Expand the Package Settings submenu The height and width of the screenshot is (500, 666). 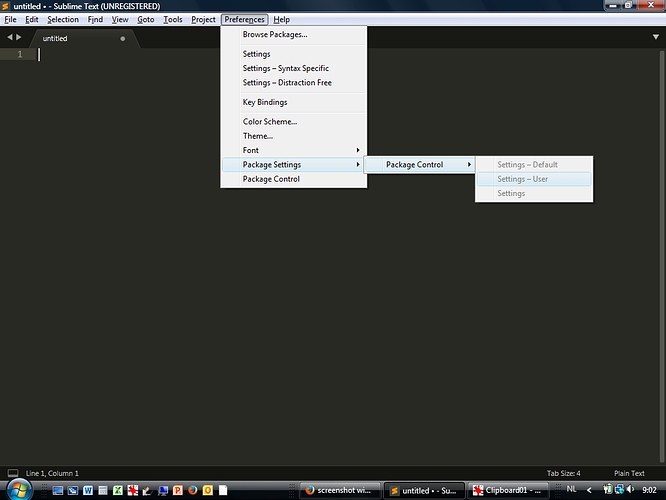point(294,165)
